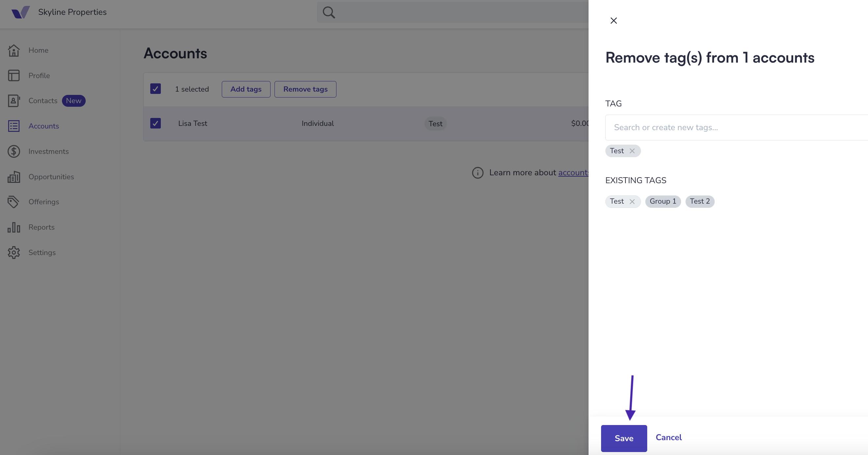
Task: Click the Save button
Action: click(x=624, y=438)
